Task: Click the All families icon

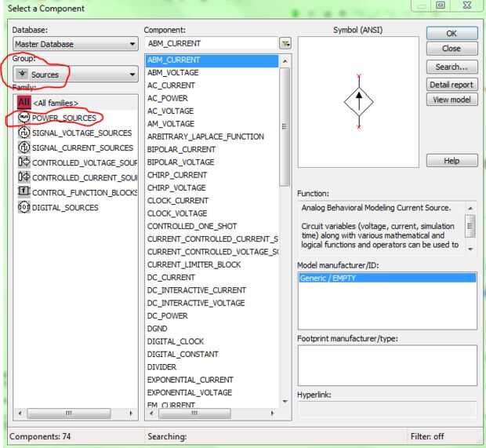Action: pos(24,102)
